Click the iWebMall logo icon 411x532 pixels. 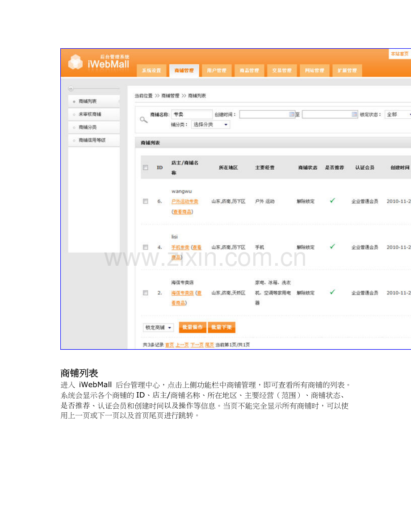pyautogui.click(x=76, y=61)
